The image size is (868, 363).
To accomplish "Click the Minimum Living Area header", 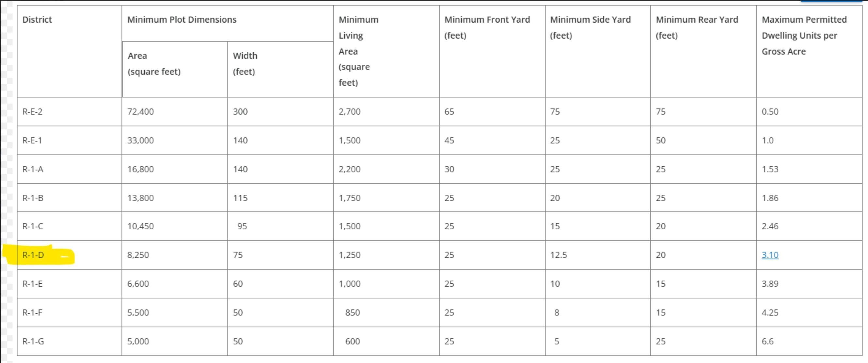I will 358,51.
